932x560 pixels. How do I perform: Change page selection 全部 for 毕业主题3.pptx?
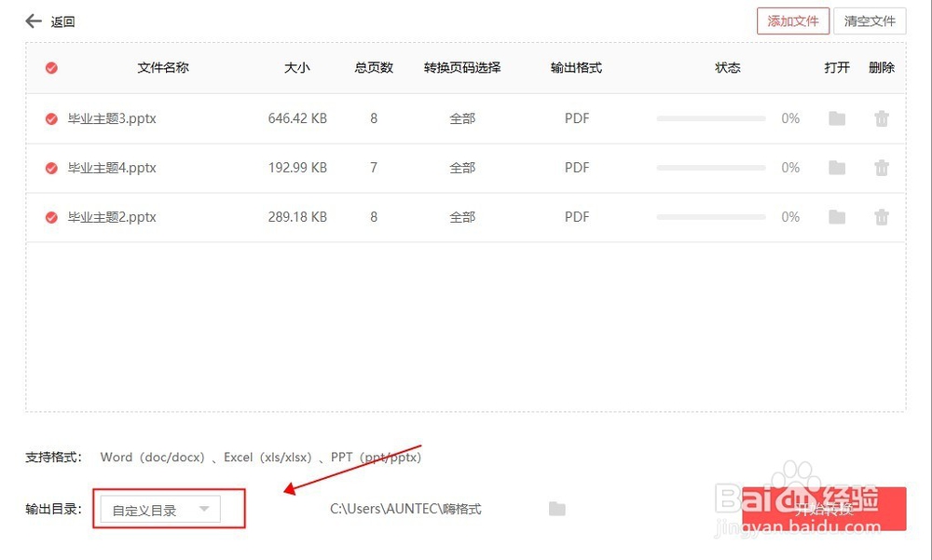[462, 118]
